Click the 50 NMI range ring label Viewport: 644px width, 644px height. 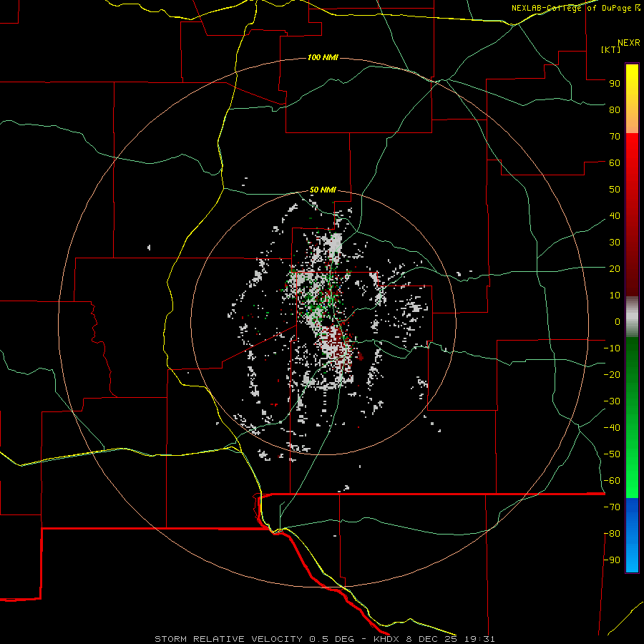pyautogui.click(x=323, y=190)
